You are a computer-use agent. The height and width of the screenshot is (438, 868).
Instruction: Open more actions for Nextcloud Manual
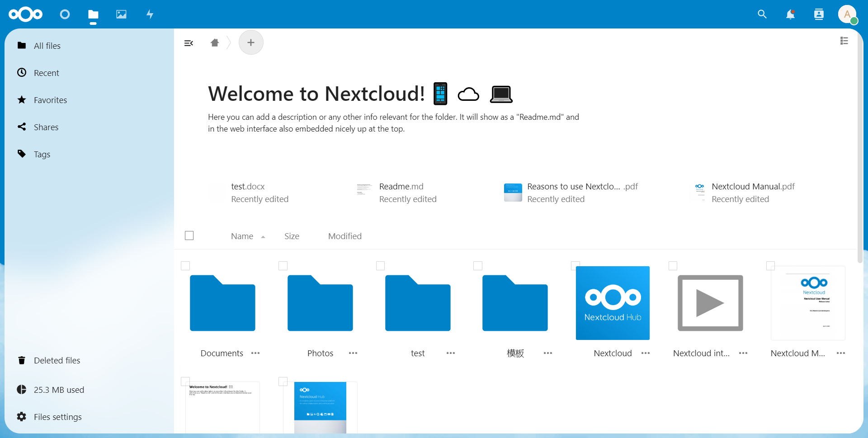click(841, 353)
